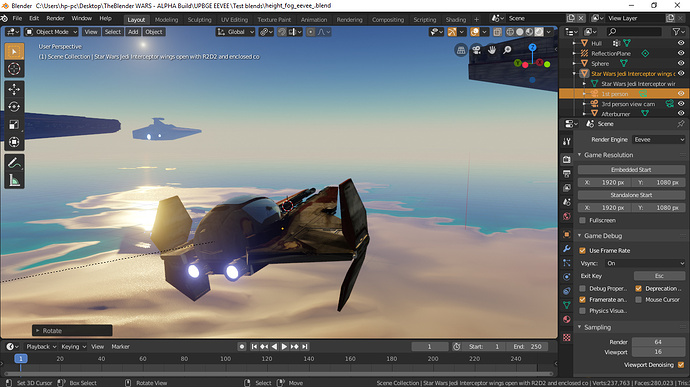Open the Output properties tab
Image resolution: width=690 pixels, height=387 pixels.
click(567, 173)
